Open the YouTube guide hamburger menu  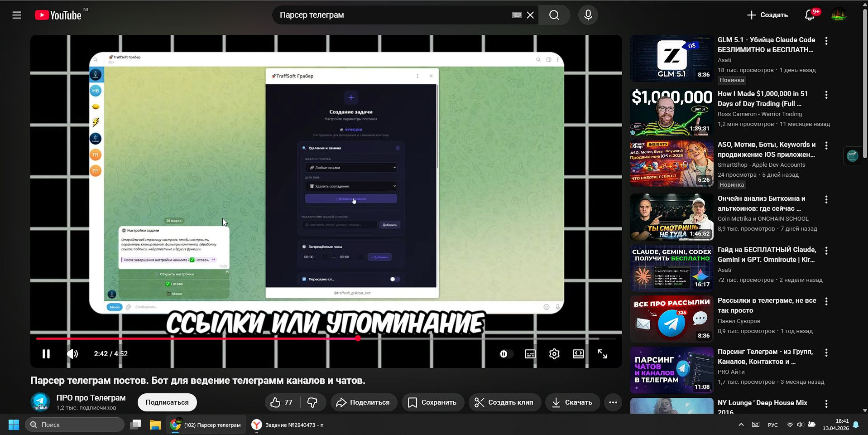tap(17, 15)
